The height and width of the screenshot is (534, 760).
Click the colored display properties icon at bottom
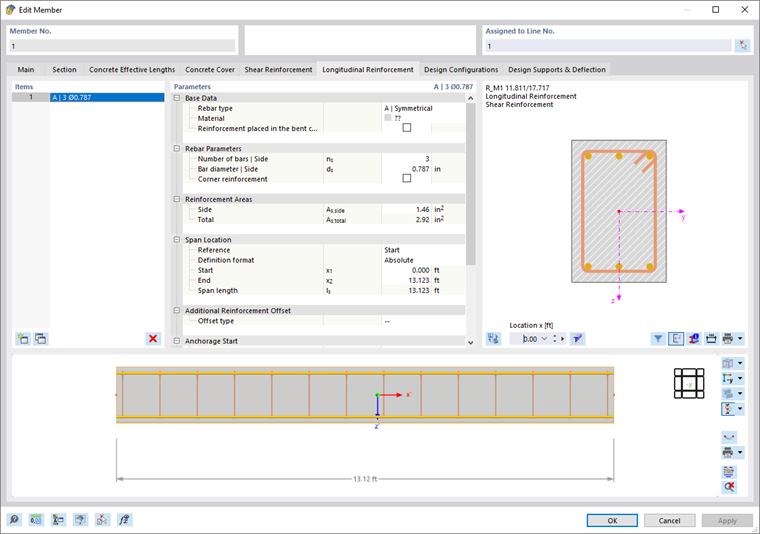coord(58,520)
